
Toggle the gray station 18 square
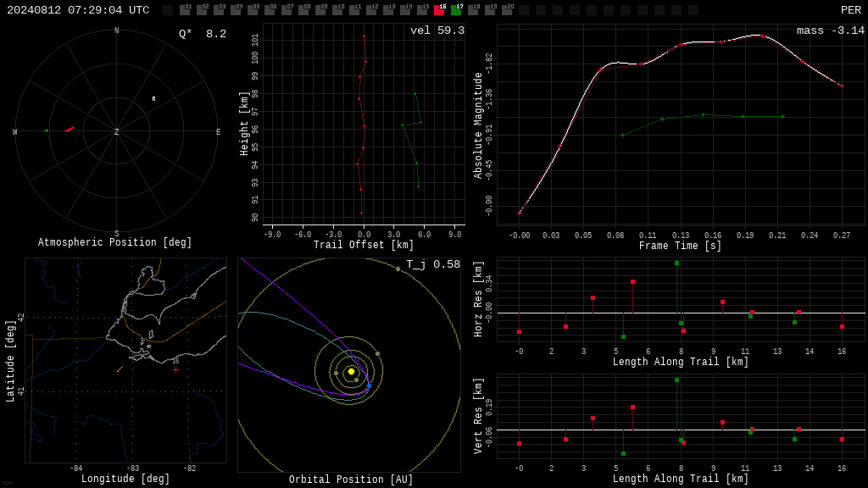473,10
